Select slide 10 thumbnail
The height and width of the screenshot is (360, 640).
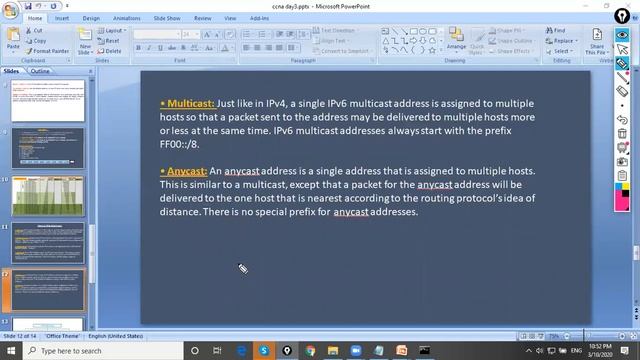[x=48, y=196]
